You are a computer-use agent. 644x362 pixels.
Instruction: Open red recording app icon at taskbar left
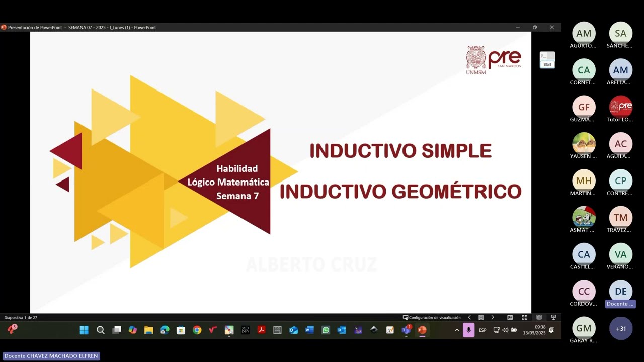click(12, 329)
